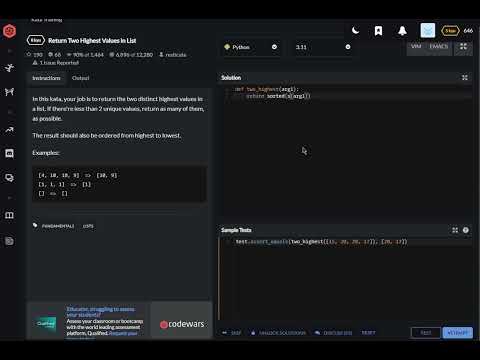Expand the Sample Tests panel

(x=455, y=230)
